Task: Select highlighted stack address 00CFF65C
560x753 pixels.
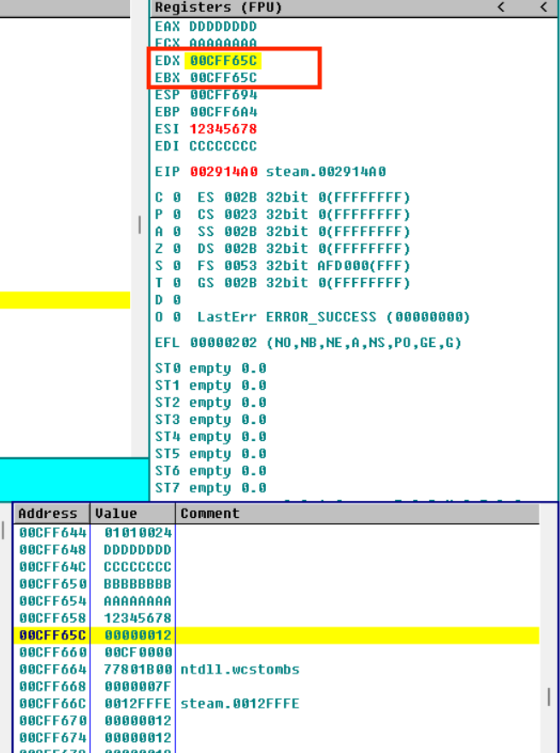Action: [52, 635]
